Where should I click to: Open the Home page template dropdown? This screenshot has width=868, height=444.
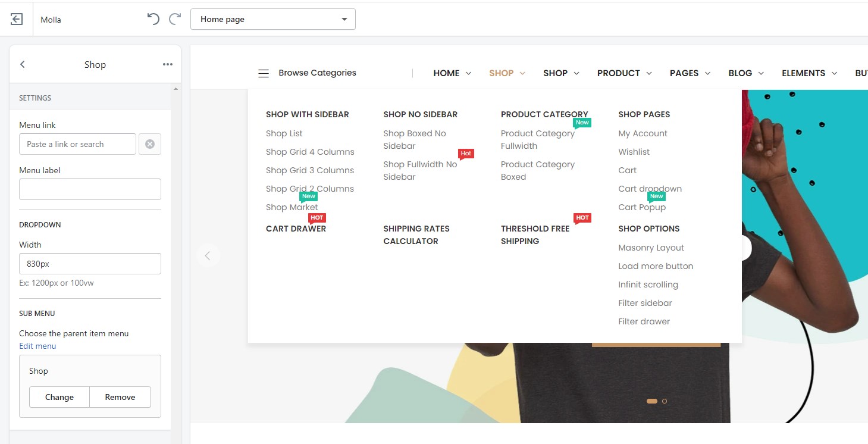pyautogui.click(x=273, y=19)
